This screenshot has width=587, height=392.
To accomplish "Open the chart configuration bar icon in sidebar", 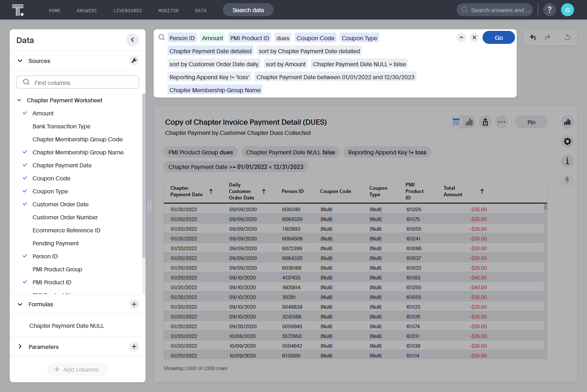I will (567, 122).
